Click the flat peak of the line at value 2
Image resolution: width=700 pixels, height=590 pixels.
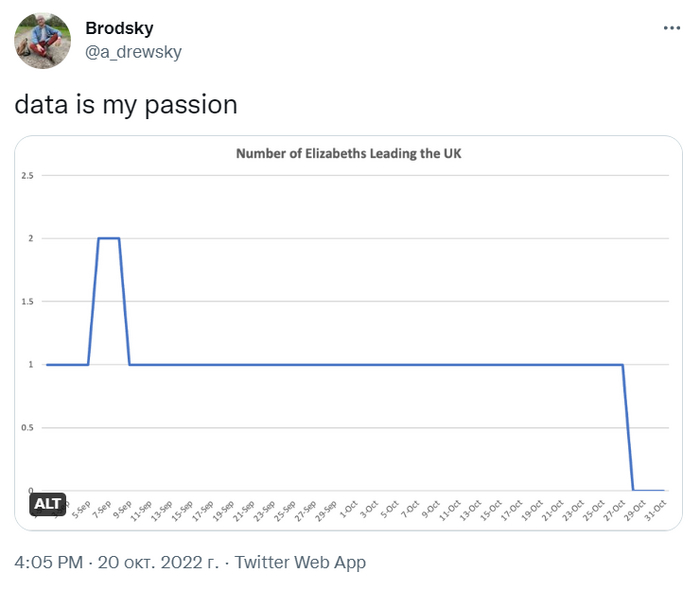coord(108,238)
